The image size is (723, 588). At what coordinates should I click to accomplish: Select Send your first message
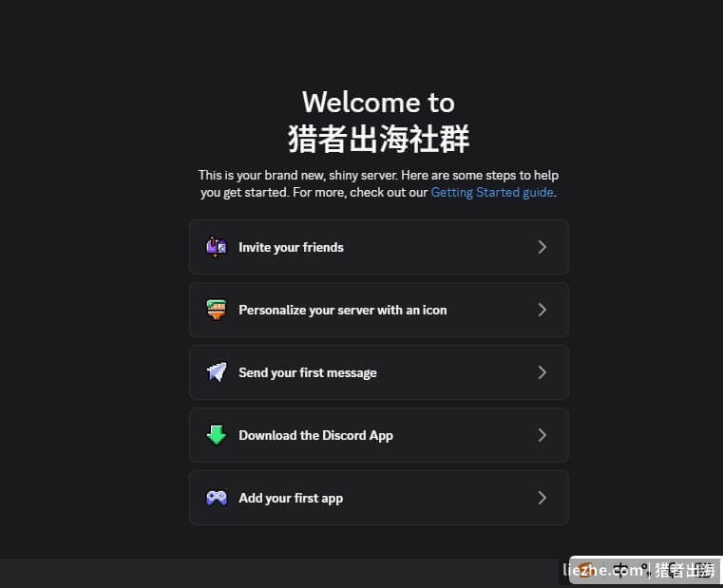pos(308,372)
